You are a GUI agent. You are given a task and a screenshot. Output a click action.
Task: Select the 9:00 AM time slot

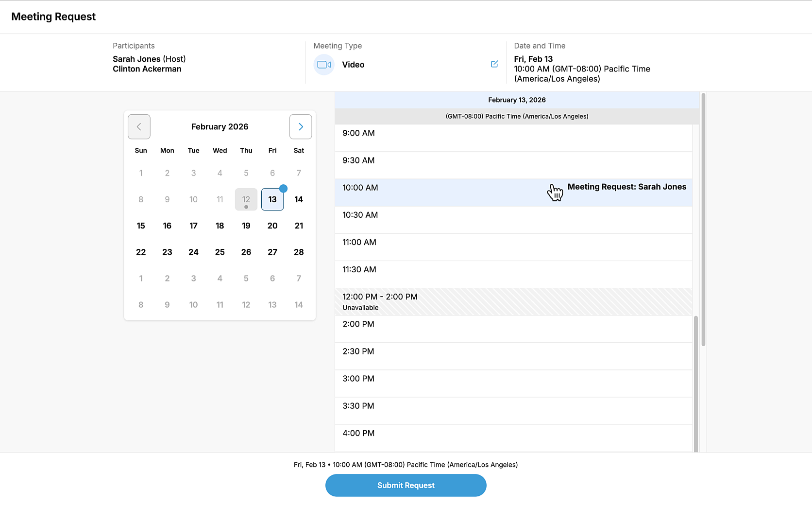513,138
